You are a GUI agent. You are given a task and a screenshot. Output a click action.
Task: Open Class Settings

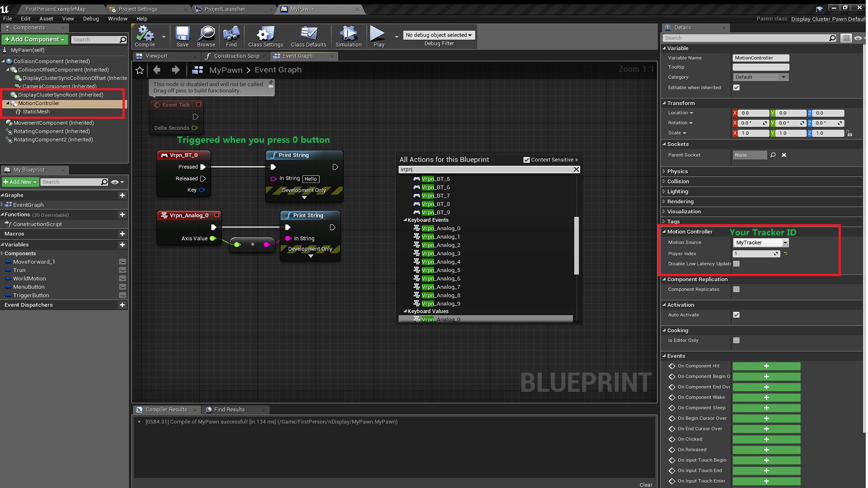(x=265, y=36)
